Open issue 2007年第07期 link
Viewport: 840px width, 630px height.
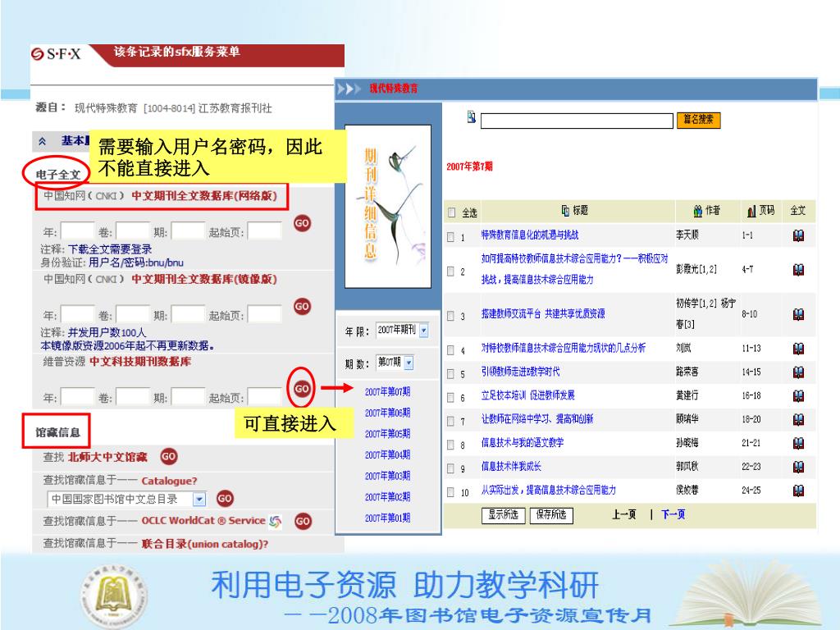(x=387, y=391)
